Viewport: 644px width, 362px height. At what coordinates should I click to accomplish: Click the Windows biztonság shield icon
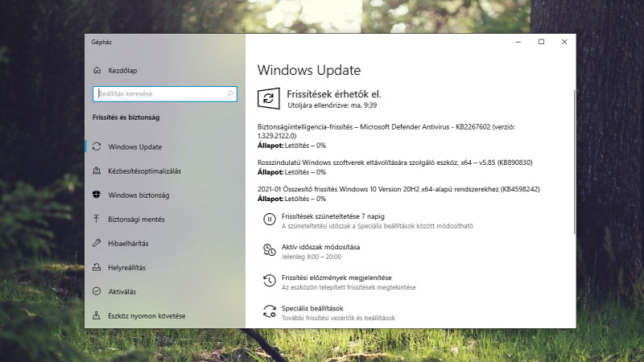(97, 195)
